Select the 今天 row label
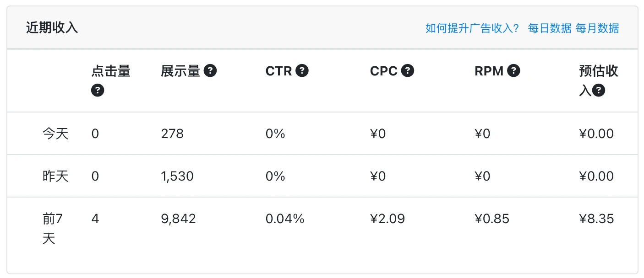Viewport: 644px width, 278px height. tap(55, 134)
